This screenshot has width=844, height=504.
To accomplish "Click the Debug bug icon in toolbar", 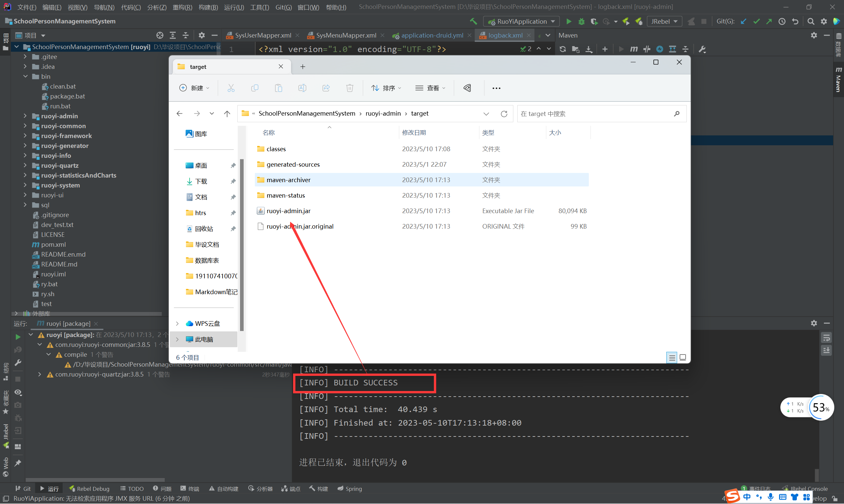I will [581, 21].
